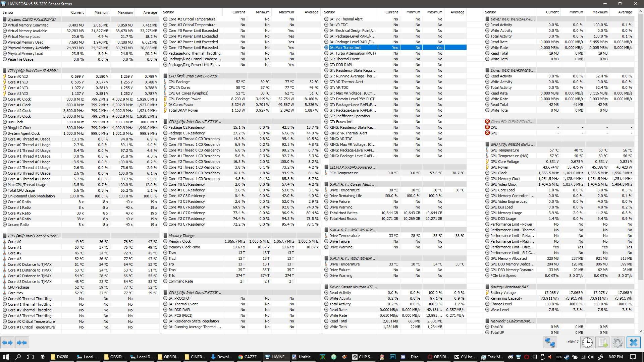Click the battery tray icon
644x362 pixels.
(x=575, y=357)
